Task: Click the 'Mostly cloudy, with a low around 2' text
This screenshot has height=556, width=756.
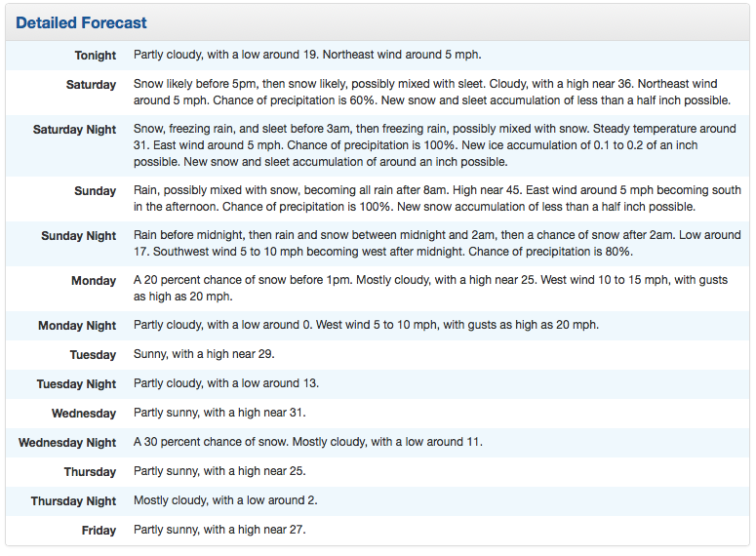Action: tap(225, 500)
